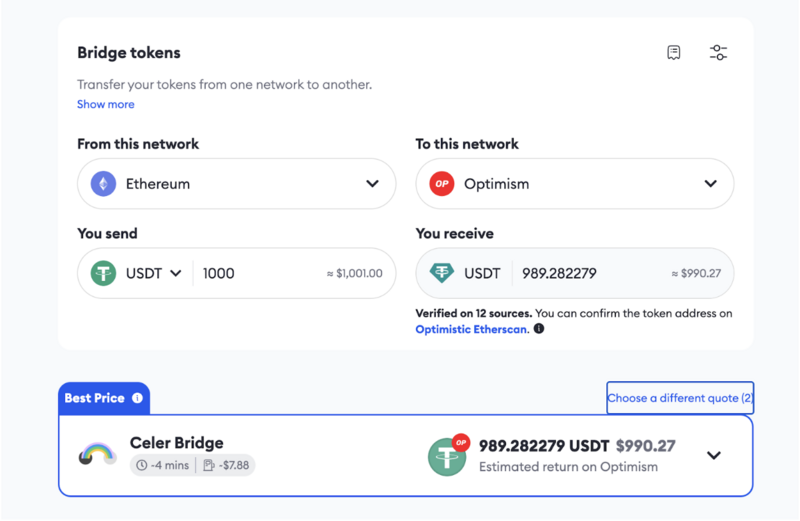Open the Optimistic Etherscan link

(x=472, y=329)
